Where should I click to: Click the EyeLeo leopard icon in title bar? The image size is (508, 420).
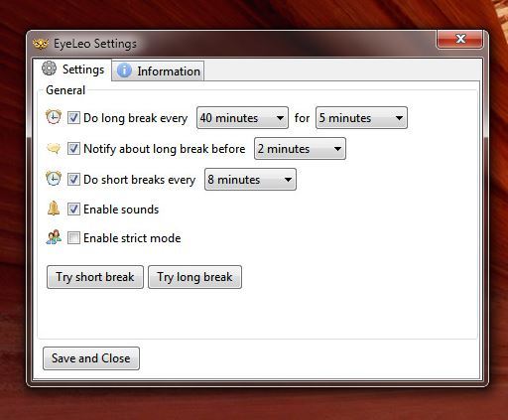click(41, 44)
